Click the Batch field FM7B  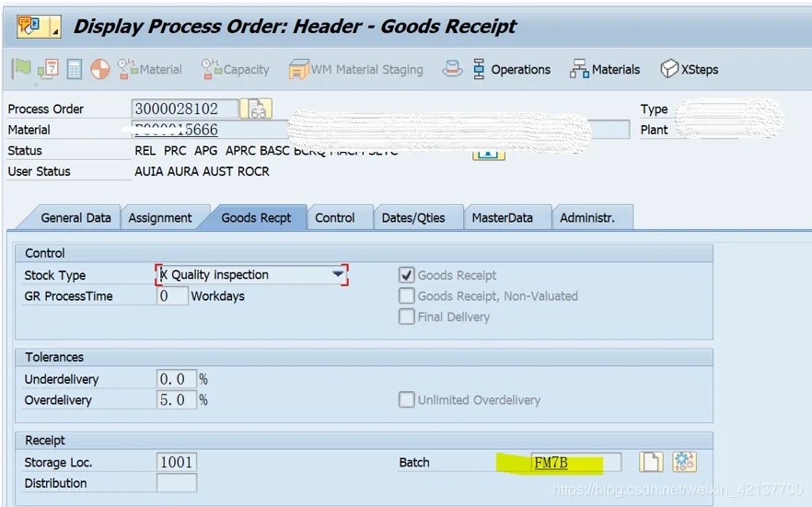tap(576, 462)
